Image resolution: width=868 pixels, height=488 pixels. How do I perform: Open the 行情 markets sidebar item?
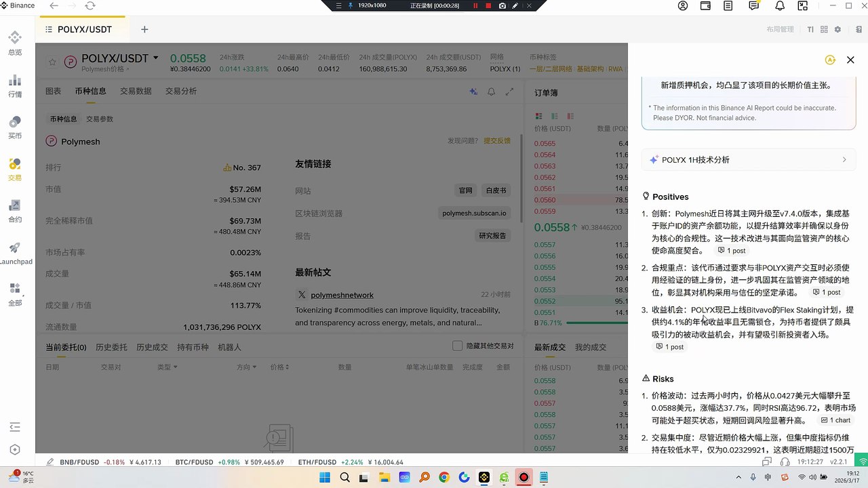click(x=15, y=85)
